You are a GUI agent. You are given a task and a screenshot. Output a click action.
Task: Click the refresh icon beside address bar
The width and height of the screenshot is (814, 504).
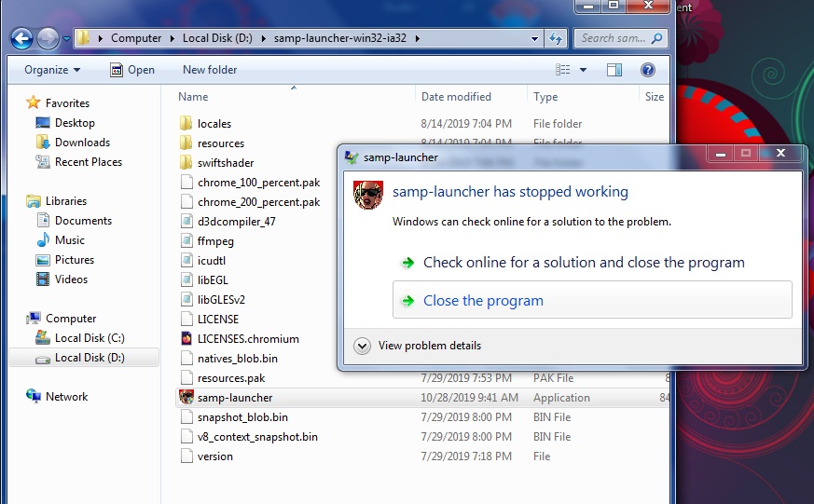point(556,38)
